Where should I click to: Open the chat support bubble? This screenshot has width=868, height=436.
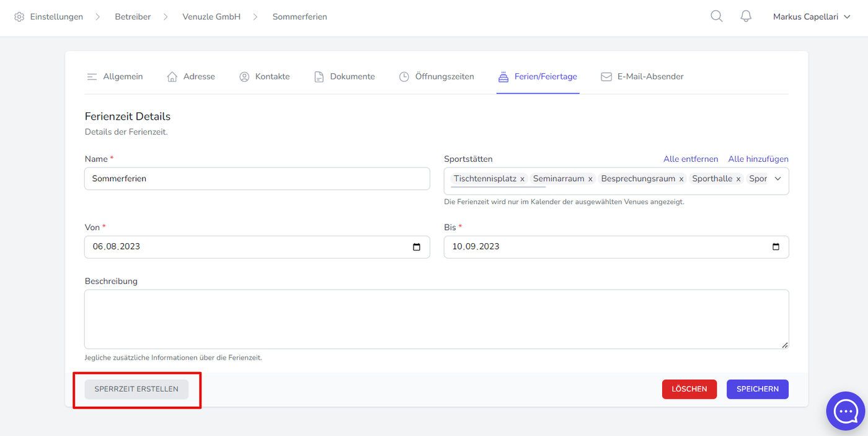coord(846,411)
